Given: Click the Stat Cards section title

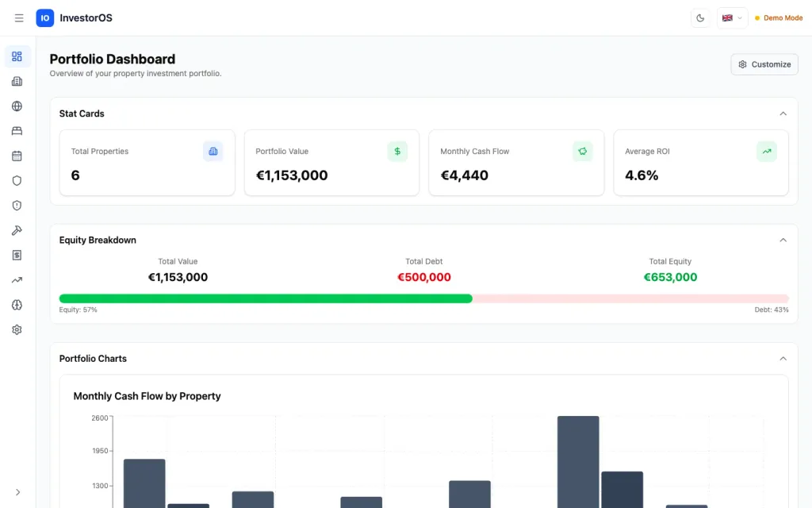Looking at the screenshot, I should (82, 114).
